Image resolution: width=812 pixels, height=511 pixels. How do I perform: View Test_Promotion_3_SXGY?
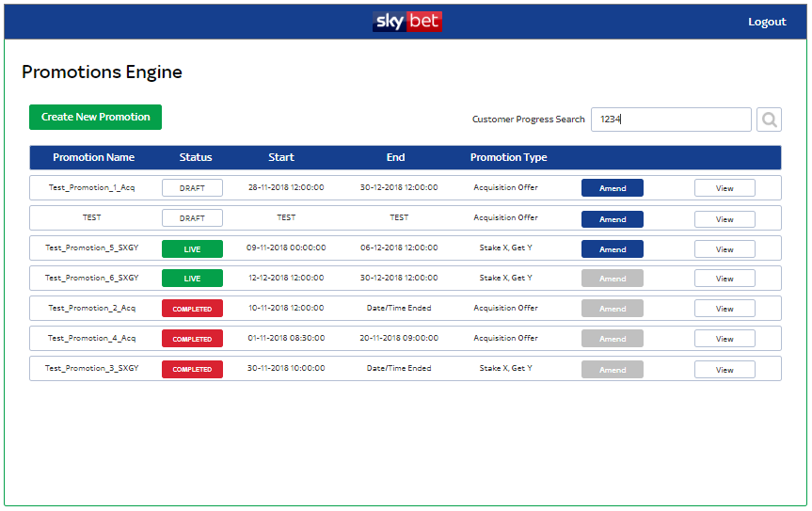pos(724,370)
